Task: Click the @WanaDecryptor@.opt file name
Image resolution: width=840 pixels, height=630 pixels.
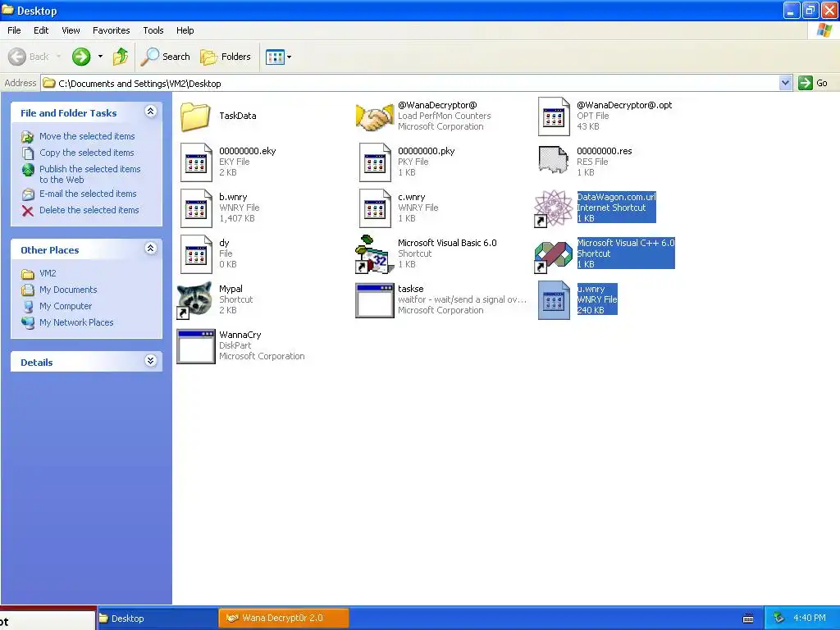Action: point(624,105)
